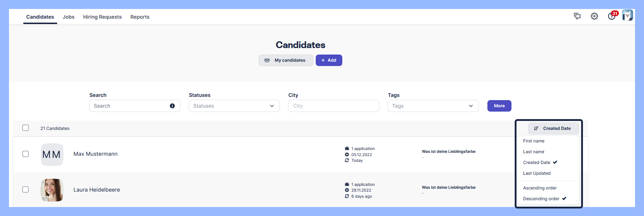
Task: Show more filters with the More button
Action: (499, 106)
